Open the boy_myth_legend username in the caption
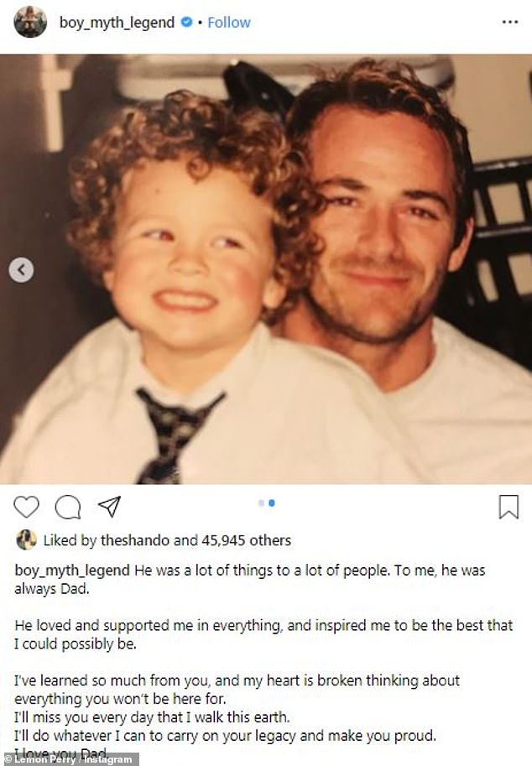 coord(72,571)
